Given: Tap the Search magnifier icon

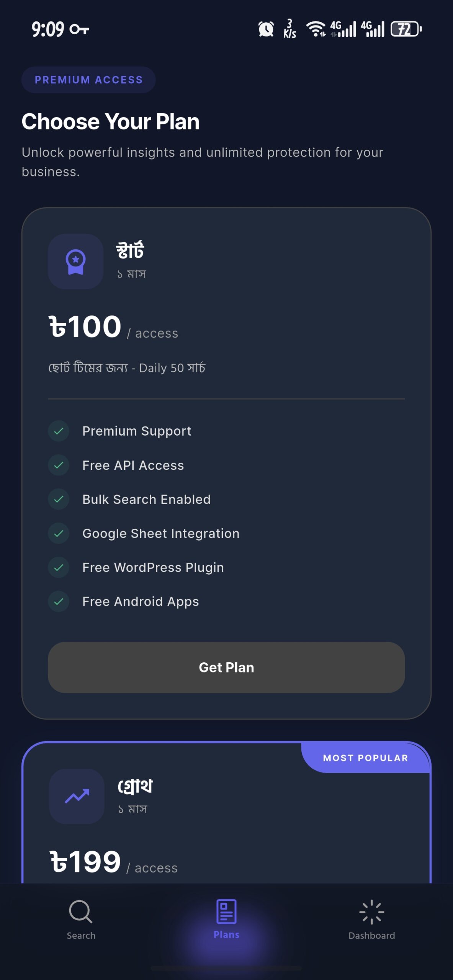Looking at the screenshot, I should [80, 911].
